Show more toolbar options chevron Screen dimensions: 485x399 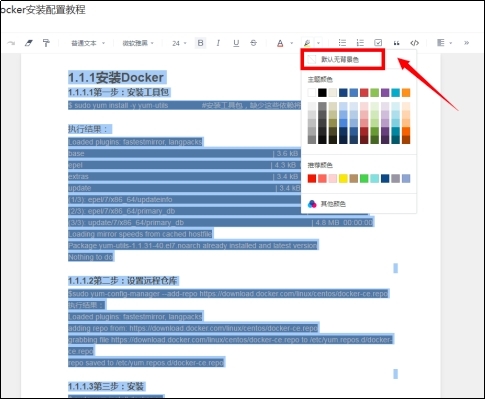466,43
